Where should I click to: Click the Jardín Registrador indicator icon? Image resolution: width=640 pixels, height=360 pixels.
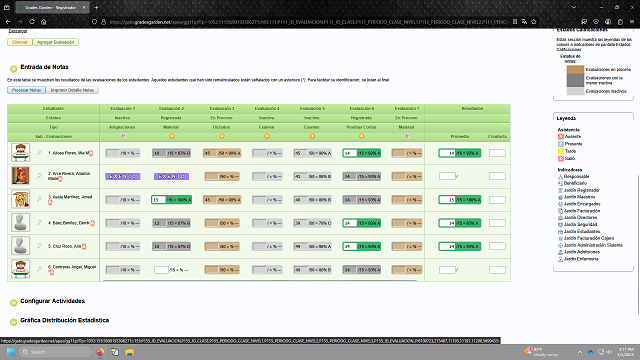click(x=560, y=190)
